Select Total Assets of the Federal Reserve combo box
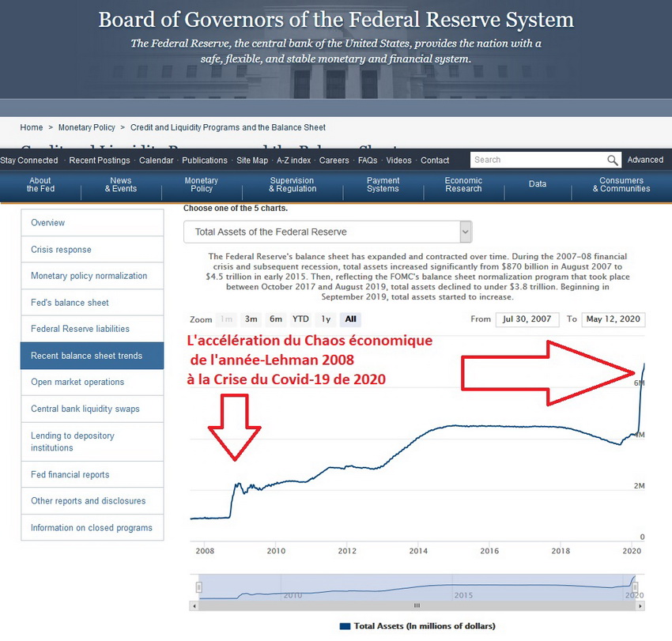Viewport: 672px width, 641px height. (x=328, y=232)
